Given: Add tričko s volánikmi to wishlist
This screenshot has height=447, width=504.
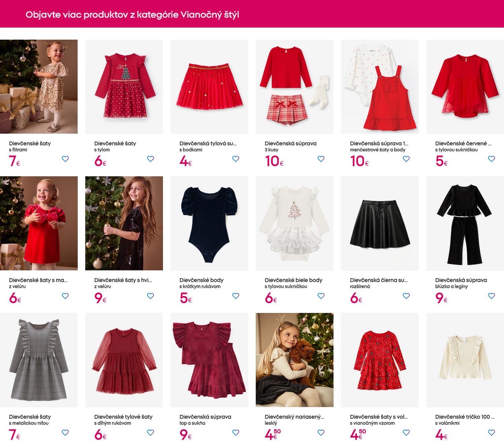Looking at the screenshot, I should click(492, 433).
